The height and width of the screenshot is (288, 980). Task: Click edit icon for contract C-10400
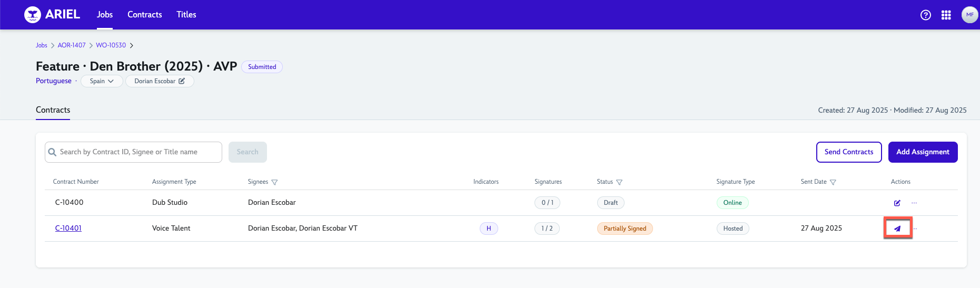(x=897, y=203)
